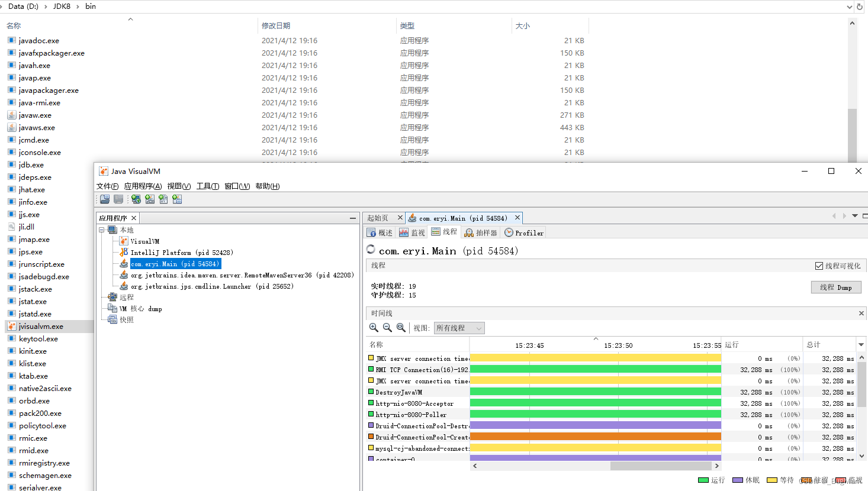The width and height of the screenshot is (868, 491).
Task: Click the Load snapshot toolbar icon
Action: pos(105,199)
